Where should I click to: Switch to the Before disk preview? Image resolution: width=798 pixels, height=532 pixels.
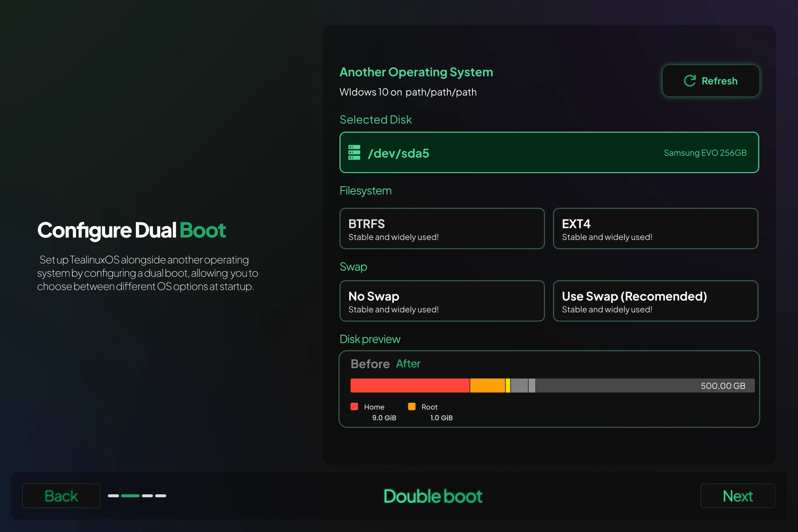coord(369,364)
